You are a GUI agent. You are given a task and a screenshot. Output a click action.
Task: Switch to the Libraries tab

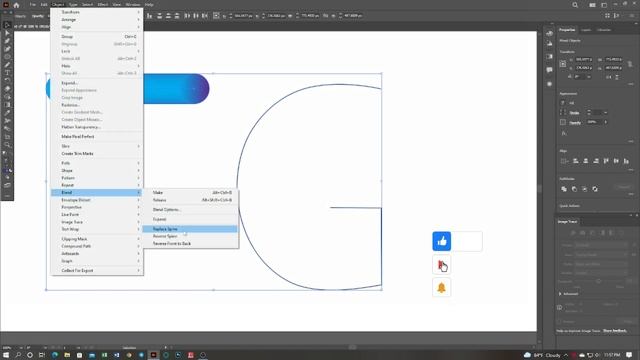pyautogui.click(x=604, y=30)
